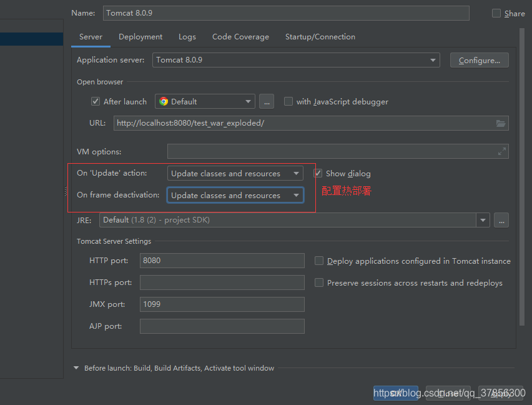Toggle the Share checkbox
532x405 pixels.
coord(496,13)
